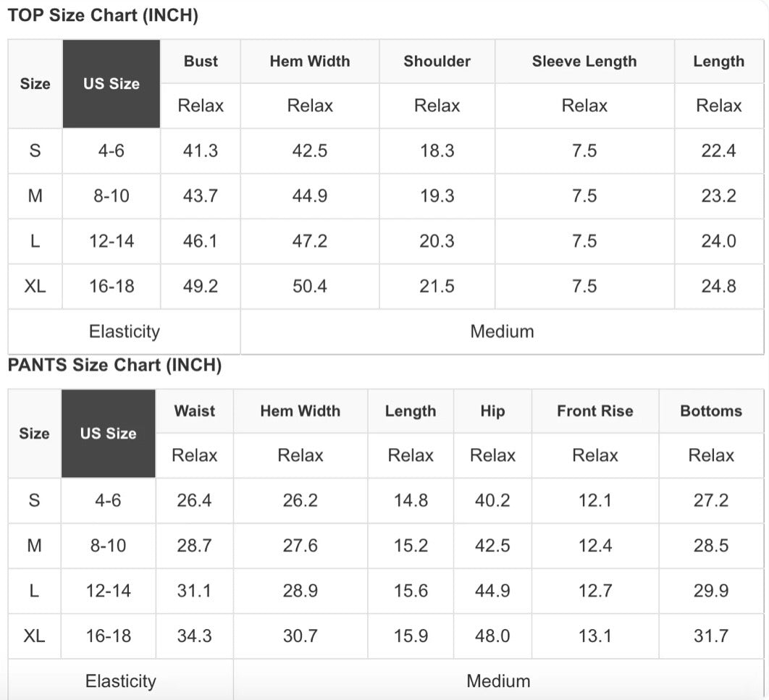Click the dark US Size header in TOP chart
This screenshot has width=769, height=700.
click(112, 84)
